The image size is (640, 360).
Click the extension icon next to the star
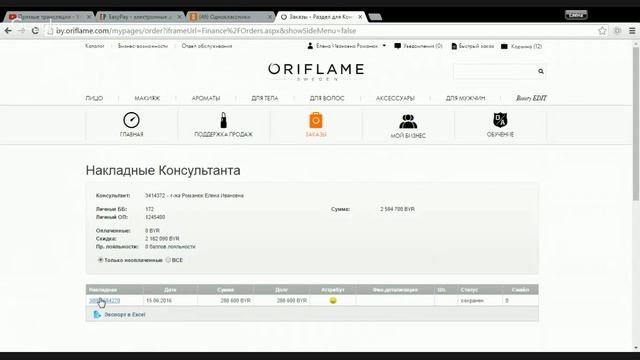click(x=617, y=31)
